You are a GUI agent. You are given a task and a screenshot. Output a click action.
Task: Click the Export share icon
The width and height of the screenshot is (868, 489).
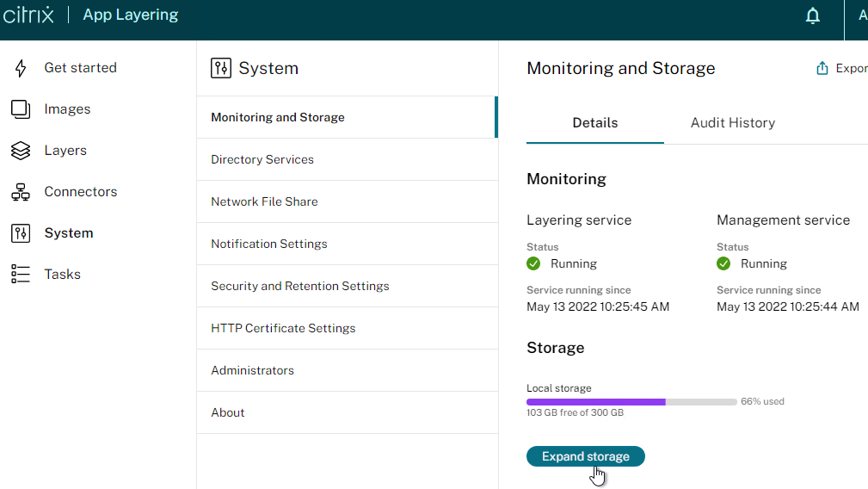822,68
